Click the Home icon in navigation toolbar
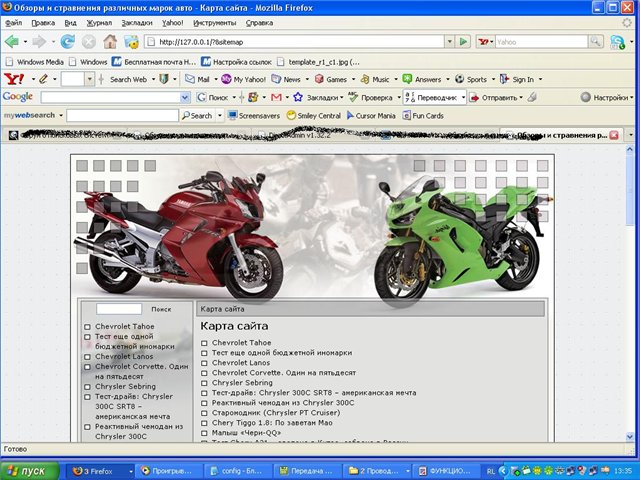Viewport: 640px width, 480px height. tap(109, 41)
